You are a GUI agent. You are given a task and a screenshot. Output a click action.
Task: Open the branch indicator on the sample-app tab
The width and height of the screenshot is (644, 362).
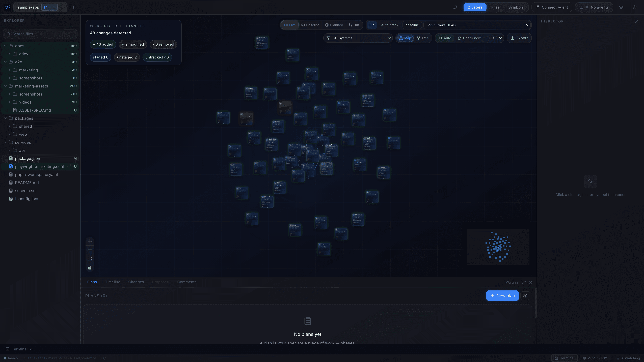click(49, 7)
